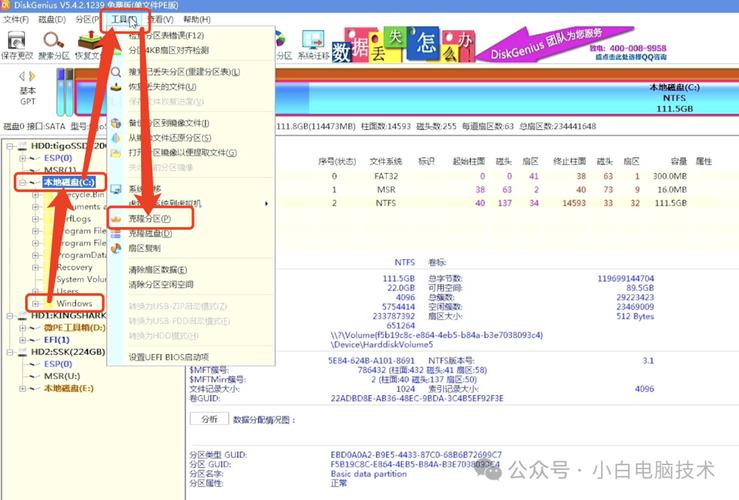
Task: Collapse the 本地磁盘(C:) tree node
Action: coord(22,182)
